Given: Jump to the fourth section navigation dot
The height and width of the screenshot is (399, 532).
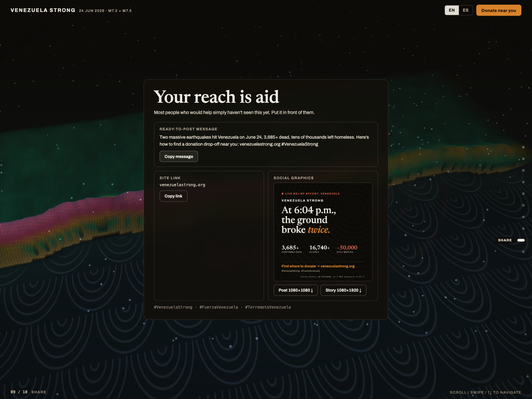Looking at the screenshot, I should [523, 182].
